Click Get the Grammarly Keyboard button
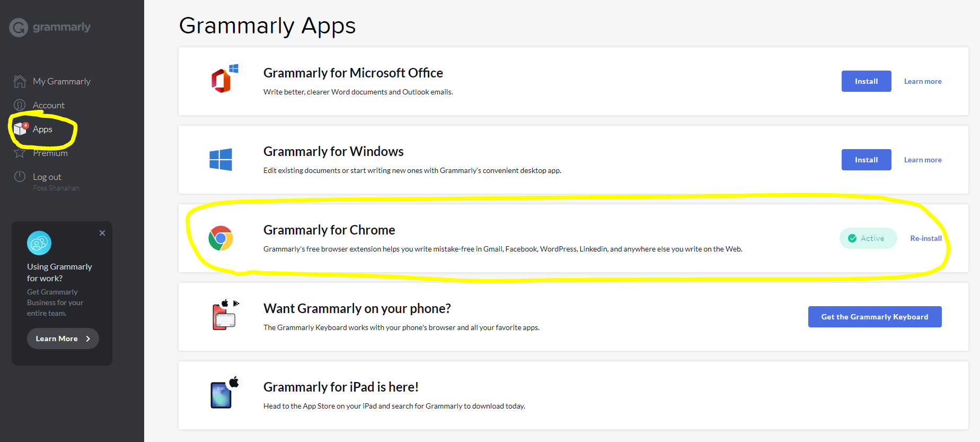This screenshot has height=442, width=980. pos(875,317)
